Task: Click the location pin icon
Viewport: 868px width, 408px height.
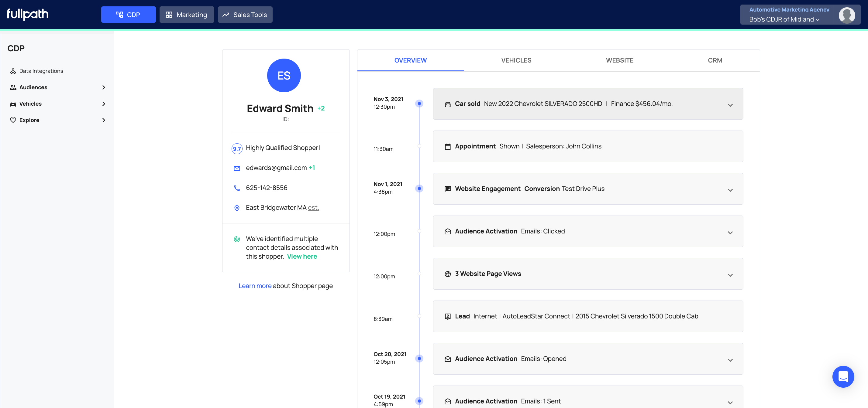Action: point(237,208)
